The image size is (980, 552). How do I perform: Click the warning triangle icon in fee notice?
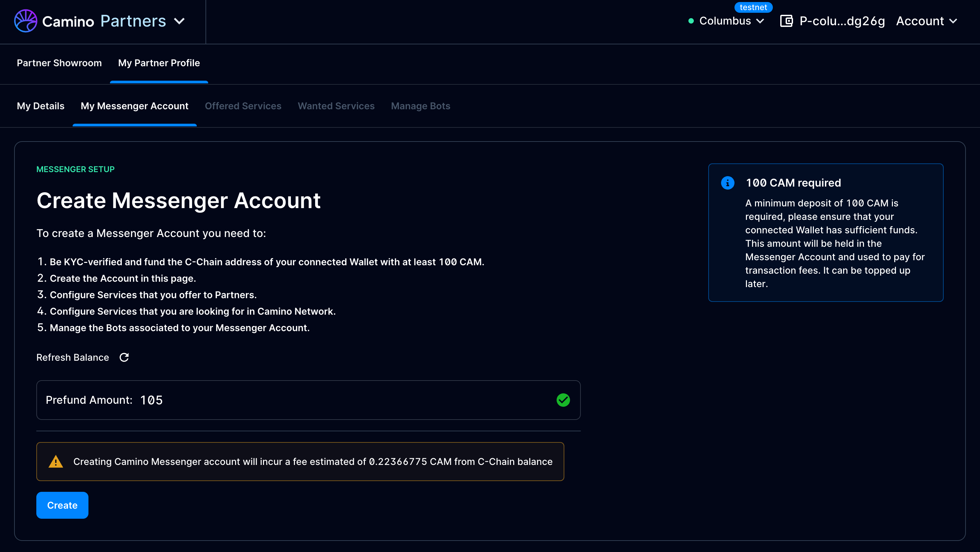pos(55,462)
